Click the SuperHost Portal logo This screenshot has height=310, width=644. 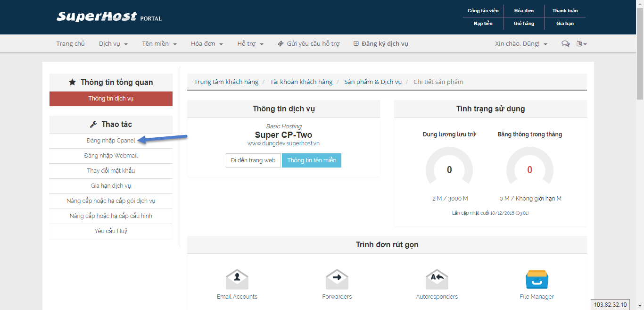(x=109, y=17)
